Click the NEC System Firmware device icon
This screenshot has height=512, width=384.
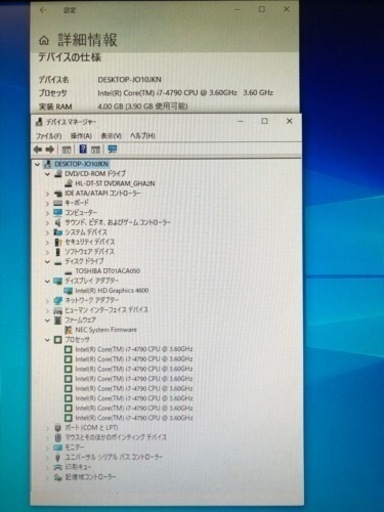[69, 330]
